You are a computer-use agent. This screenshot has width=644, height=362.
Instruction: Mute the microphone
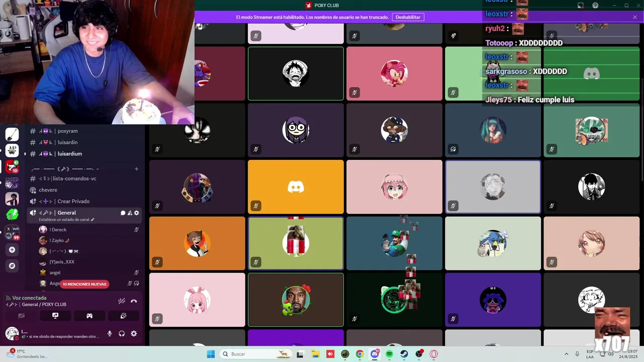tap(110, 333)
